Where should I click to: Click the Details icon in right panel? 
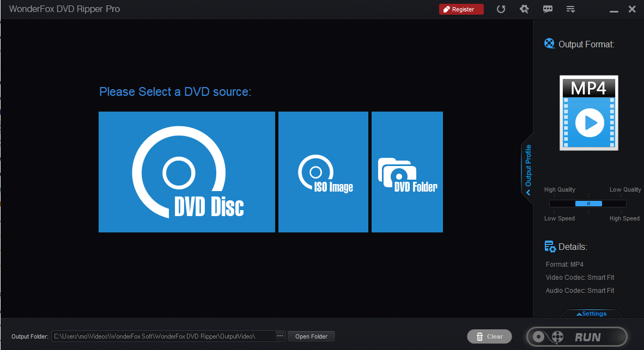[x=550, y=247]
